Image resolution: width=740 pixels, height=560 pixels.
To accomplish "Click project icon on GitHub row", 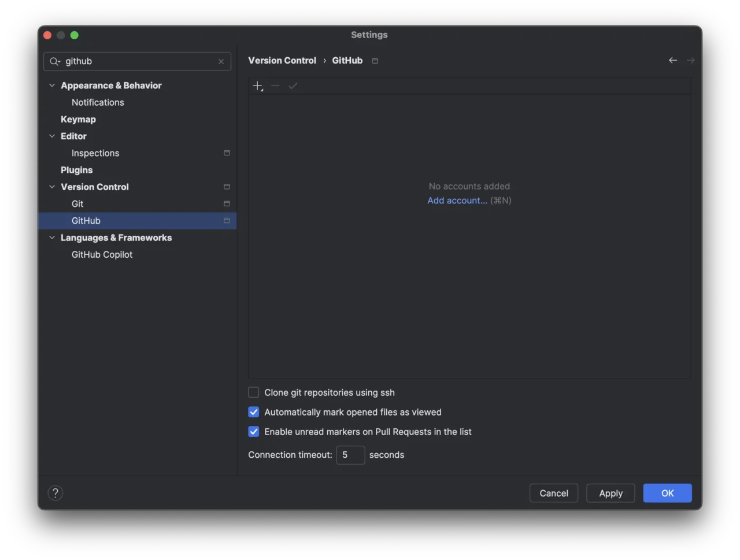I will [227, 221].
